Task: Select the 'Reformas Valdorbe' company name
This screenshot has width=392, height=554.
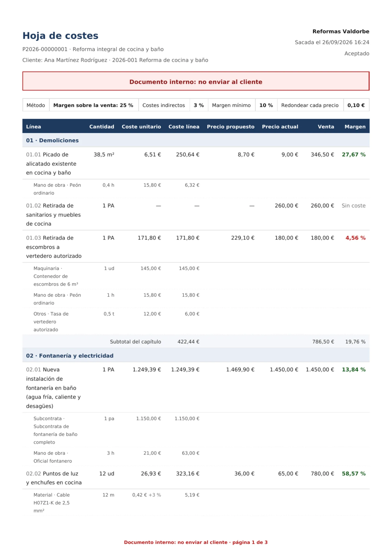Action: click(x=341, y=31)
